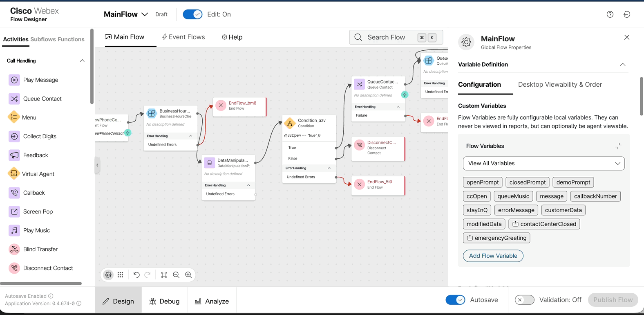The width and height of the screenshot is (644, 315).
Task: Open the View All Variables dropdown
Action: 543,163
